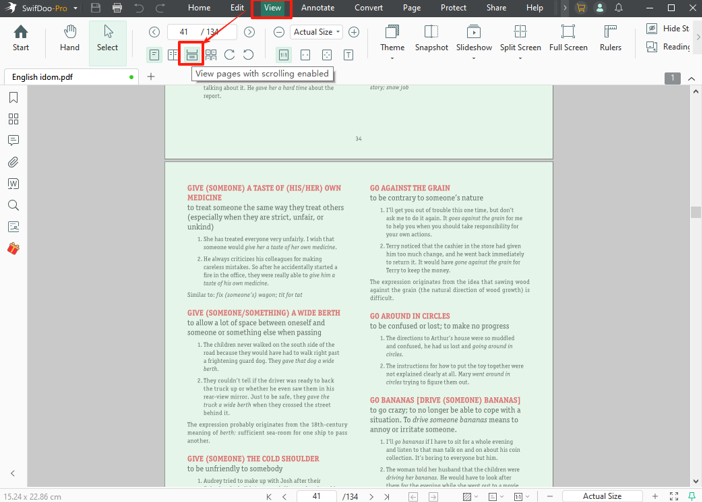Click the ribbon page number field showing 41
The image size is (702, 502).
pos(184,32)
